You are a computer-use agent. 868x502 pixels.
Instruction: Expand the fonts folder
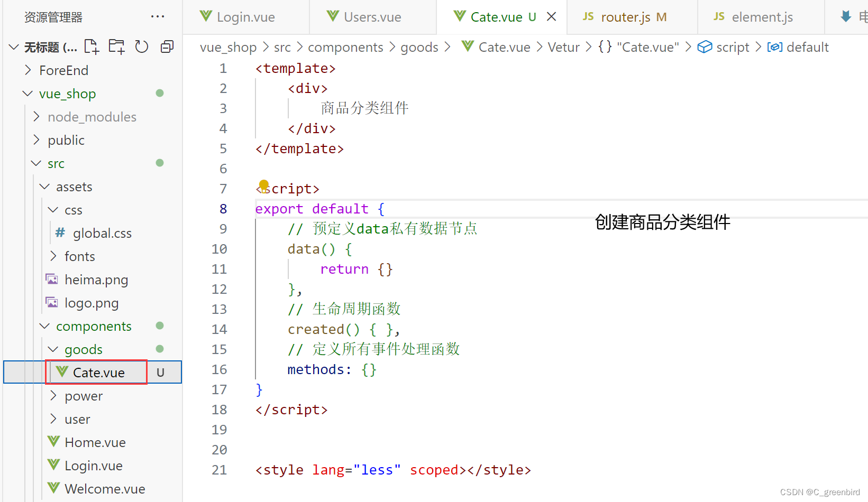coord(53,256)
